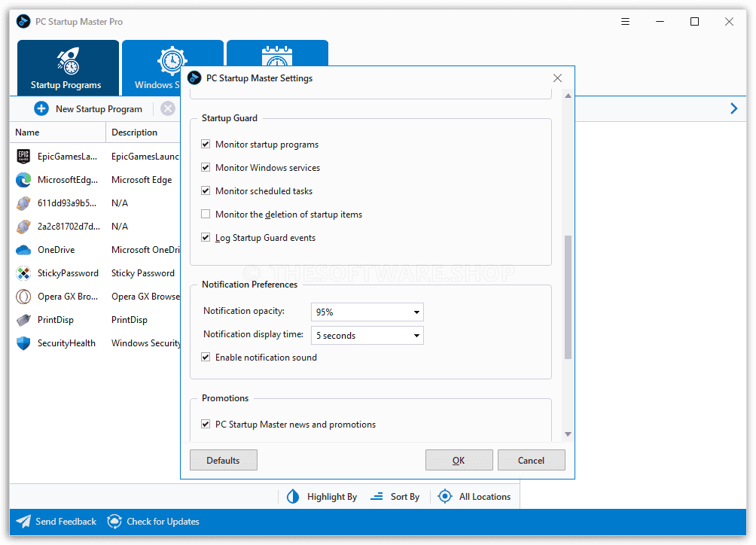Screen dimensions: 756x545
Task: Click the Microsoft Edge entry icon
Action: 23,180
